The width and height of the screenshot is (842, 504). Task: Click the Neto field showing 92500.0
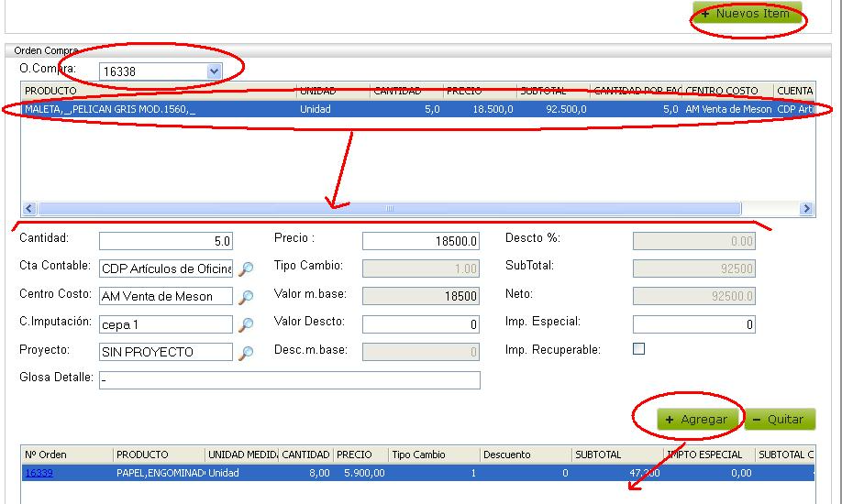(693, 296)
